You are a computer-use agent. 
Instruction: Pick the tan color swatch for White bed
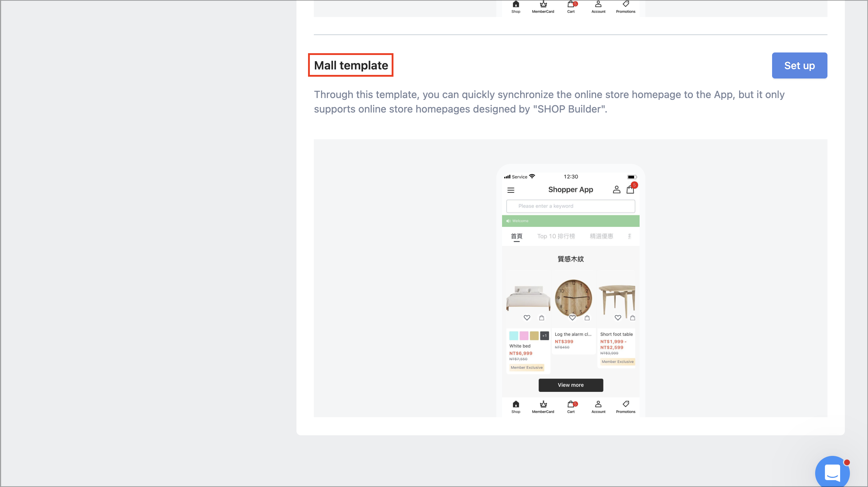point(534,335)
